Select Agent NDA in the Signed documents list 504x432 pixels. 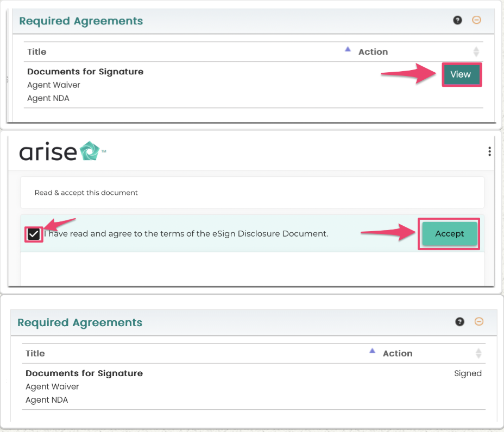pyautogui.click(x=47, y=400)
